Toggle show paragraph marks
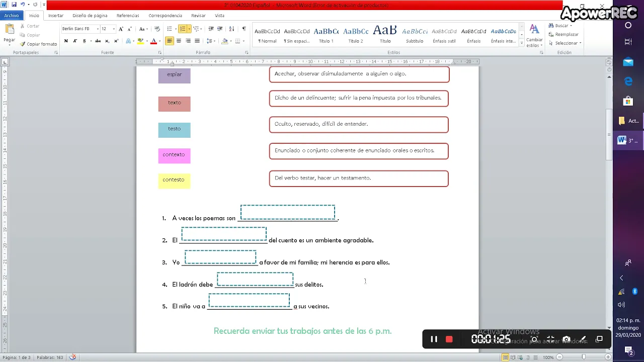 [x=244, y=29]
